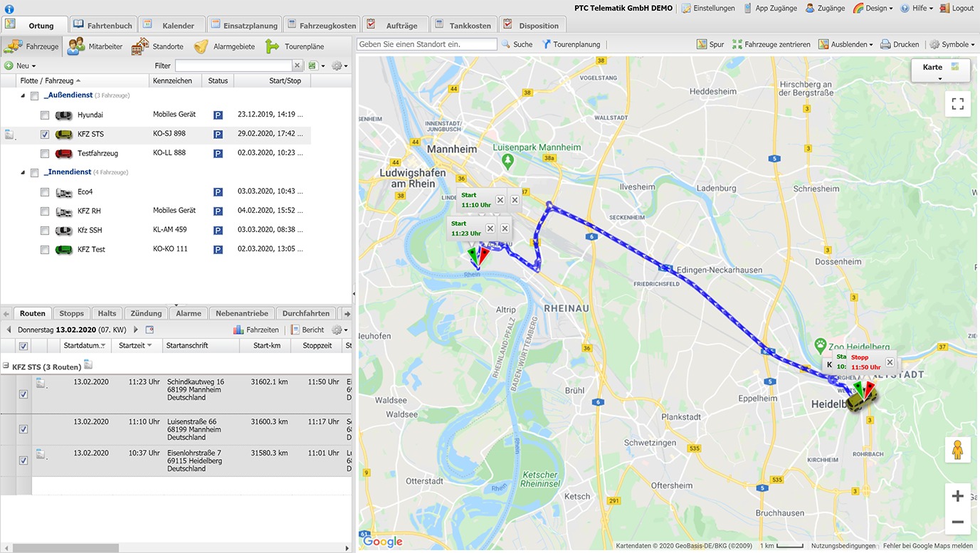The width and height of the screenshot is (980, 553).
Task: Check the Hyundai vehicle checkbox
Action: click(45, 115)
